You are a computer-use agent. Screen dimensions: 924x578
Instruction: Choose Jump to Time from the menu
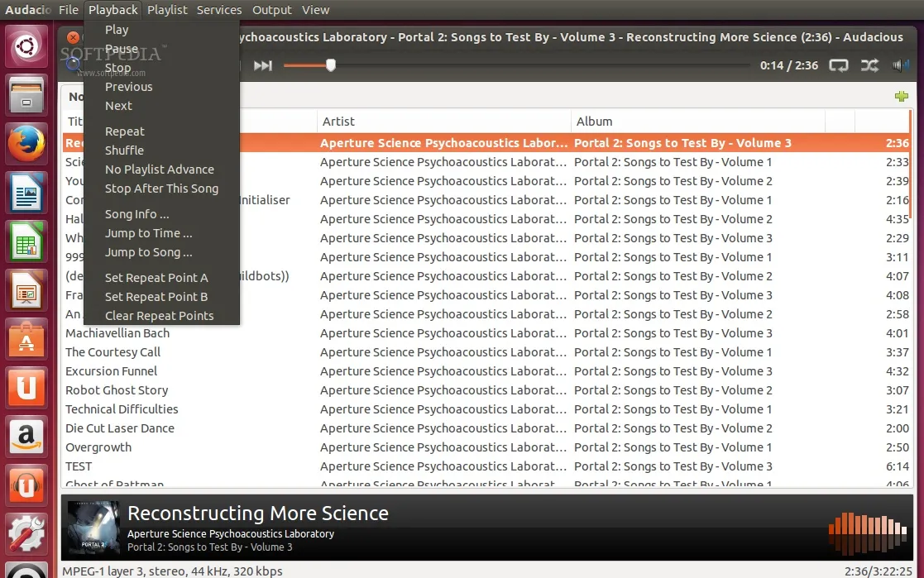point(148,233)
